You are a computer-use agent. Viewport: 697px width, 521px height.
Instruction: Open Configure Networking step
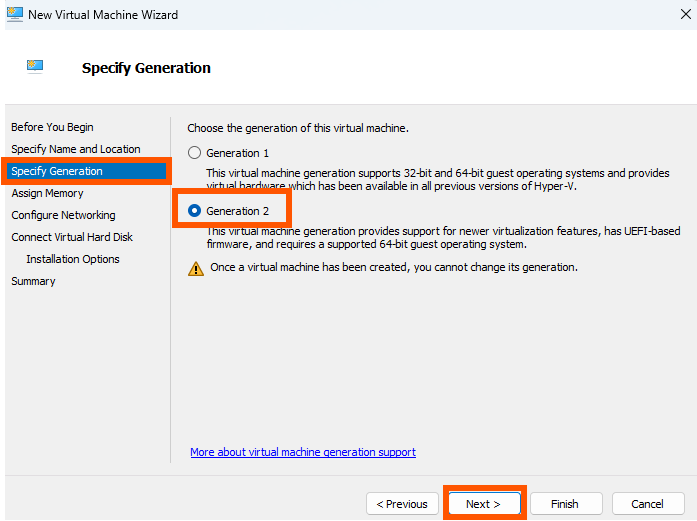(x=64, y=215)
